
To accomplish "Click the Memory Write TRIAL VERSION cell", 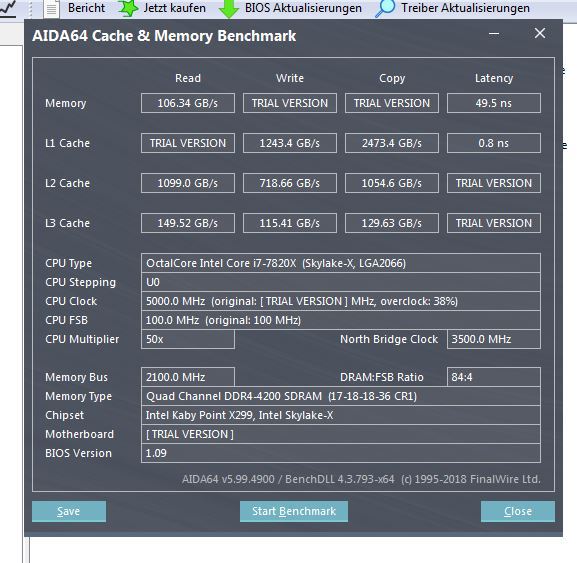I will point(290,103).
